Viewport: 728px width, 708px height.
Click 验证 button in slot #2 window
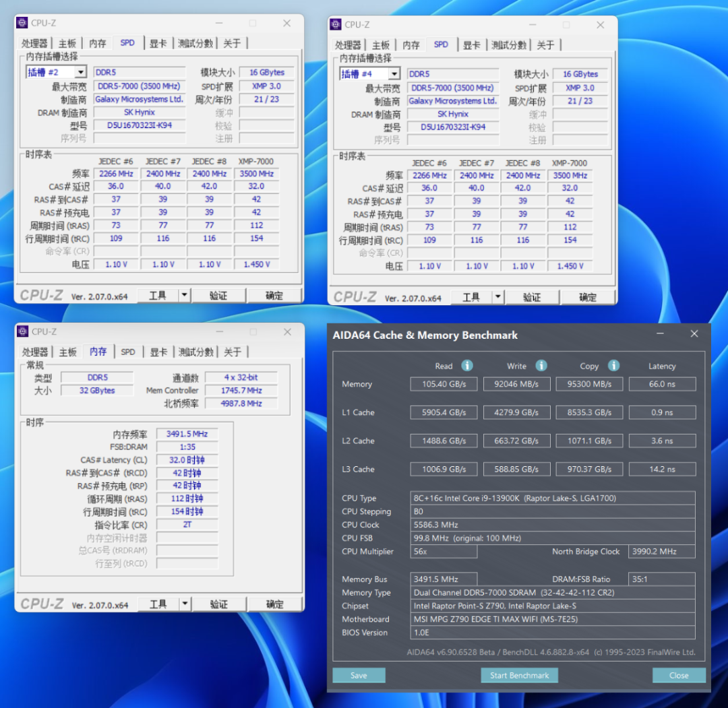pos(218,295)
